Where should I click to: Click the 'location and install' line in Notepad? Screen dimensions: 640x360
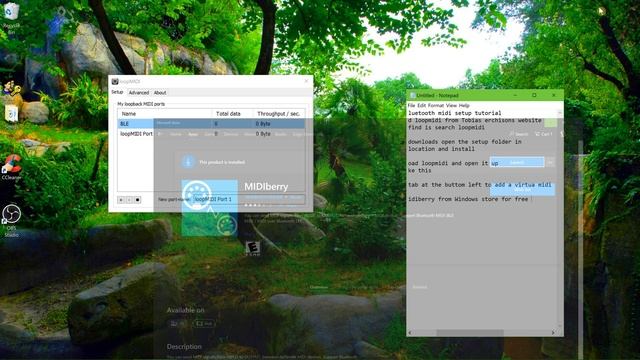tap(441, 149)
